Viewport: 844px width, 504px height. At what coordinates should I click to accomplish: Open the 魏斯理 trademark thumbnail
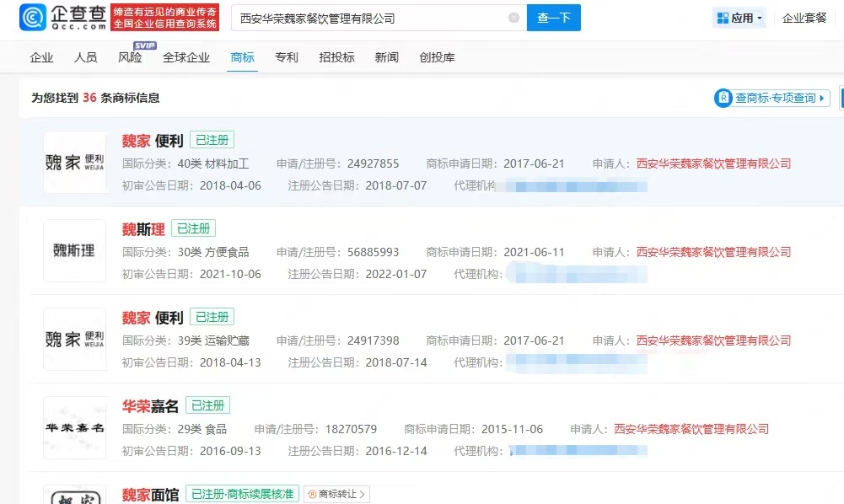coord(75,250)
